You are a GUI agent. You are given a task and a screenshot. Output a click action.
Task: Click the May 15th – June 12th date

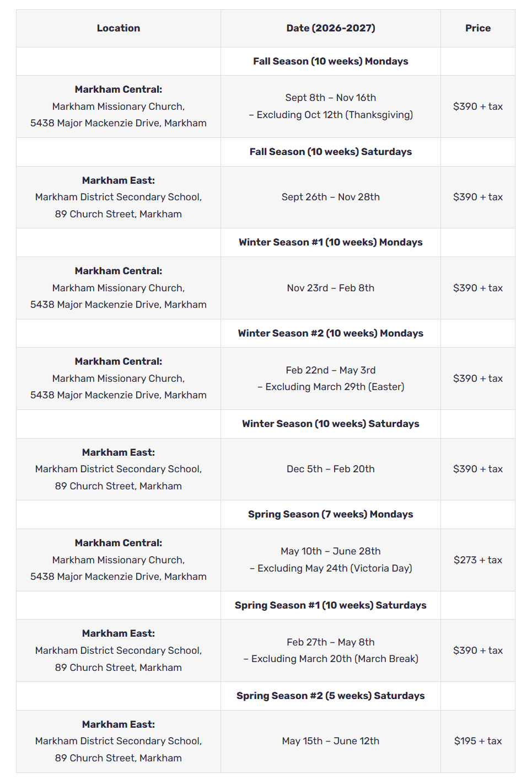(331, 741)
